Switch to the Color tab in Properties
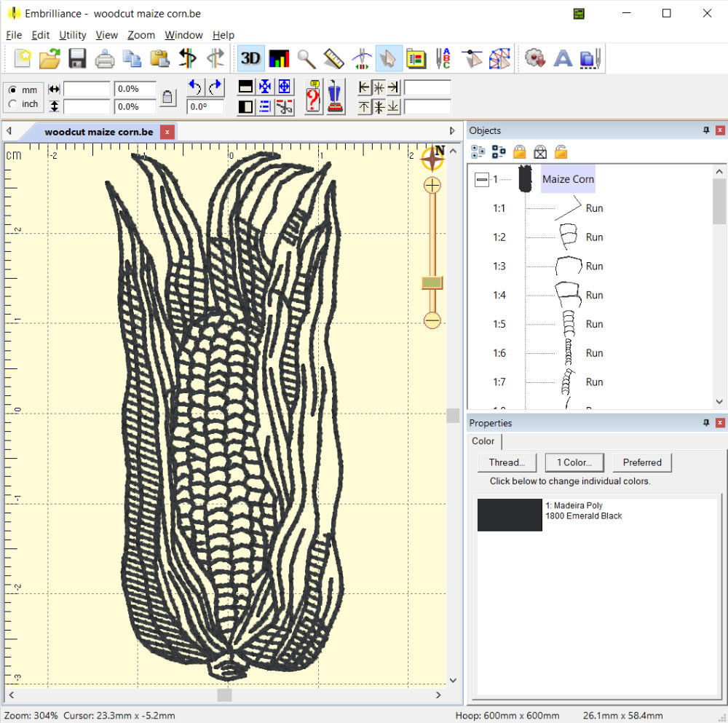The width and height of the screenshot is (728, 723). 483,441
